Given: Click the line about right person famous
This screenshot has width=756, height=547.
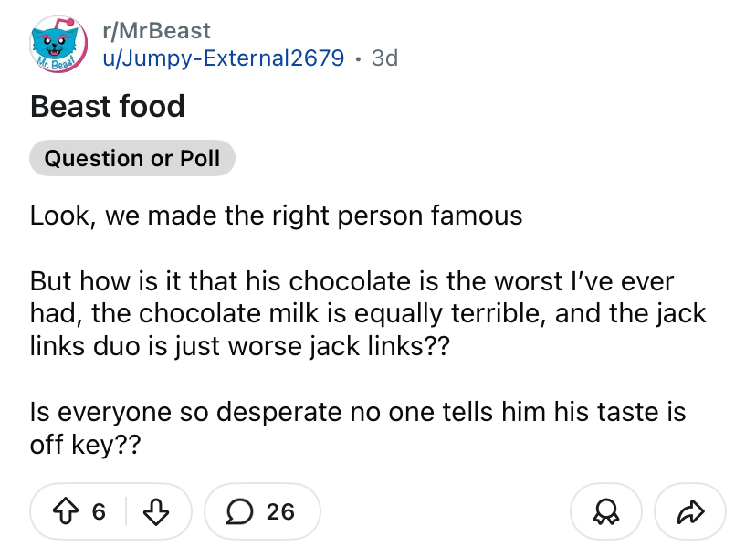Looking at the screenshot, I should point(277,216).
